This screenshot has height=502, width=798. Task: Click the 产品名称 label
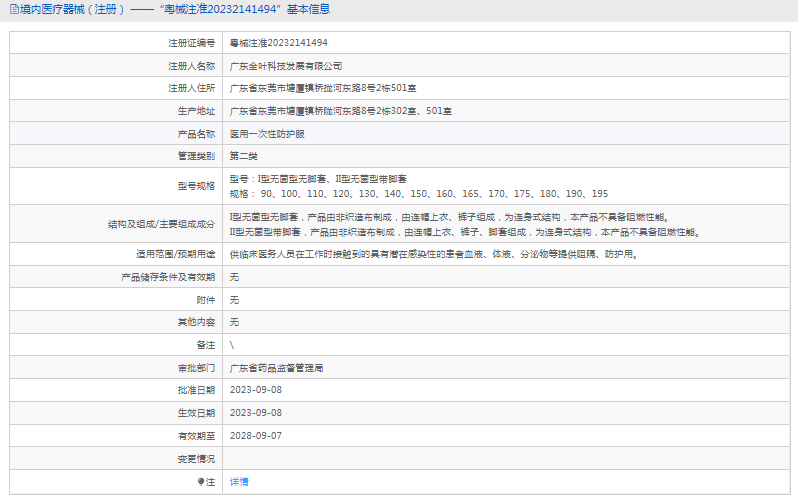(x=196, y=134)
